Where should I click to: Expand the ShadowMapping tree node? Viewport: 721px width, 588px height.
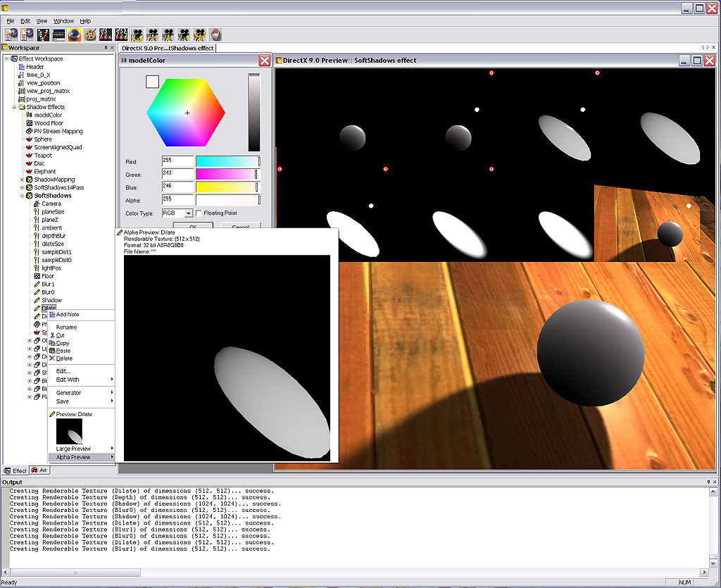22,180
